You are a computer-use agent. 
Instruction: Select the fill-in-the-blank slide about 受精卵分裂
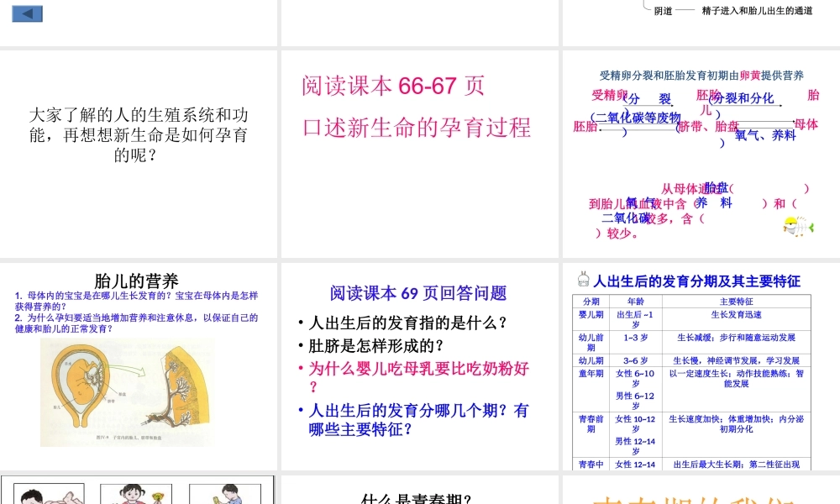[x=701, y=154]
